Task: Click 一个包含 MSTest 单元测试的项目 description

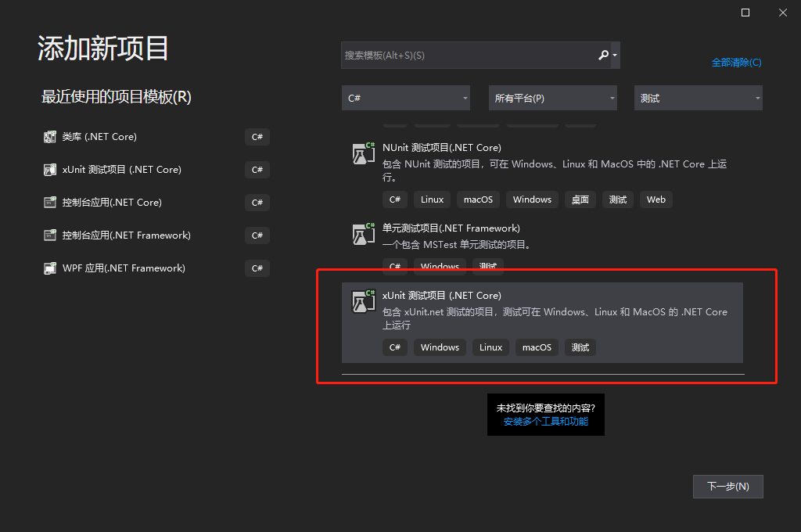Action: tap(458, 245)
